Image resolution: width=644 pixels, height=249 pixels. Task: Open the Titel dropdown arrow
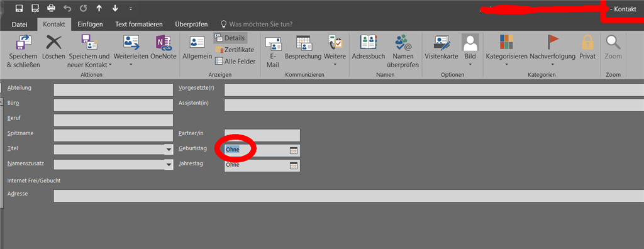(169, 150)
